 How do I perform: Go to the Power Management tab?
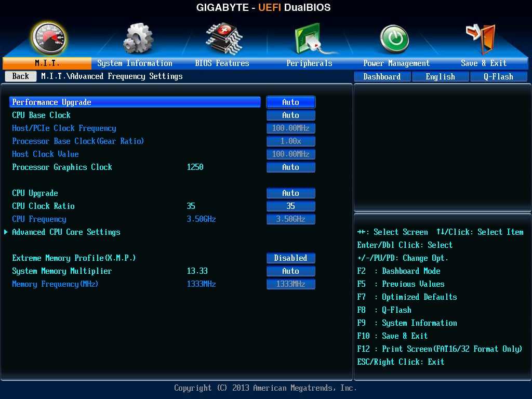click(396, 63)
